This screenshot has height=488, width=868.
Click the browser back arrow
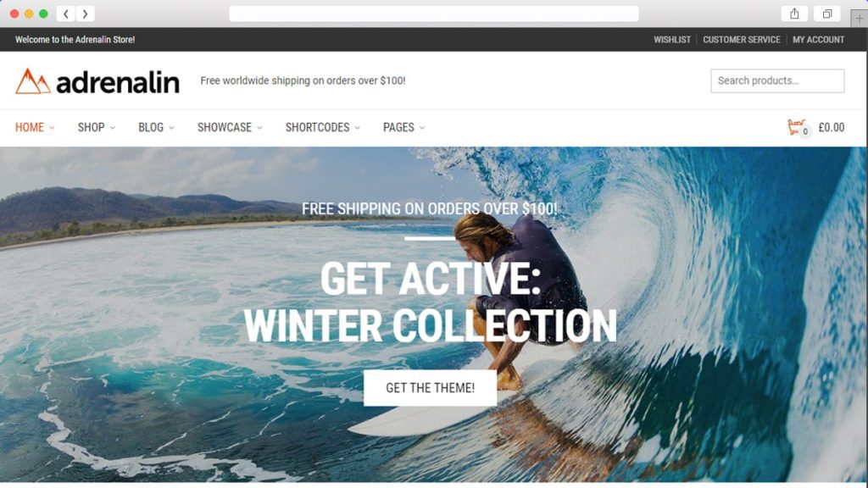pyautogui.click(x=66, y=14)
